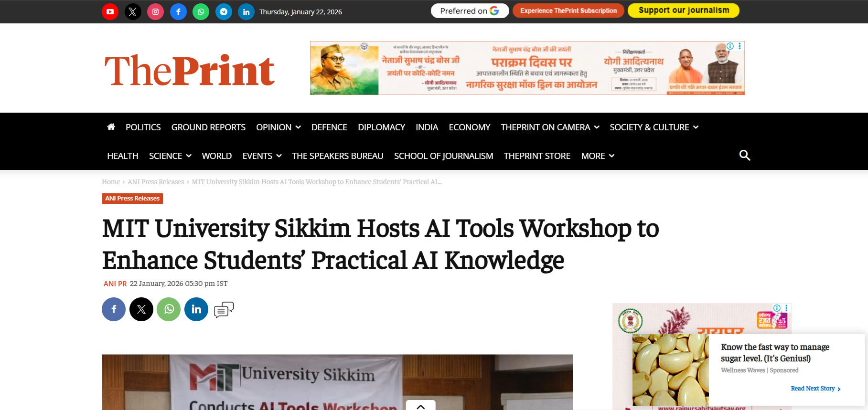Open the Instagram icon in top bar
The width and height of the screenshot is (868, 410).
click(155, 11)
